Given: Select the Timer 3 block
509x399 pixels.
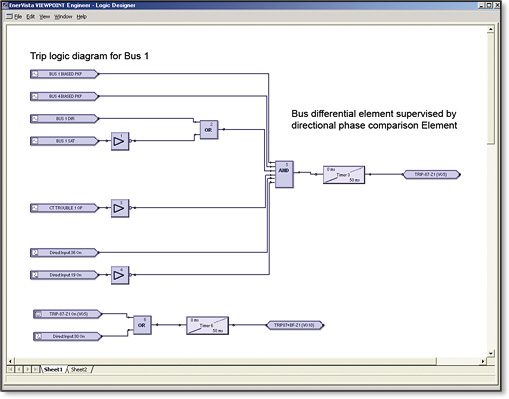Looking at the screenshot, I should pos(344,175).
